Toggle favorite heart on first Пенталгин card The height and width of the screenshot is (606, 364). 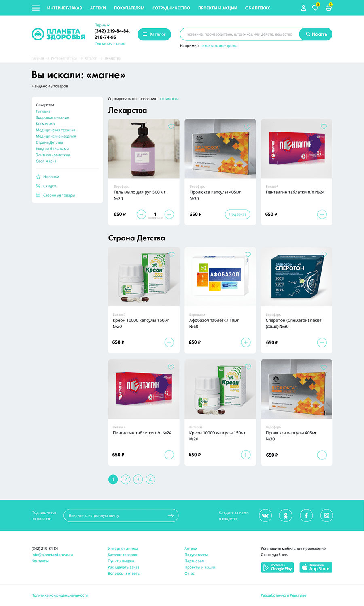point(324,127)
